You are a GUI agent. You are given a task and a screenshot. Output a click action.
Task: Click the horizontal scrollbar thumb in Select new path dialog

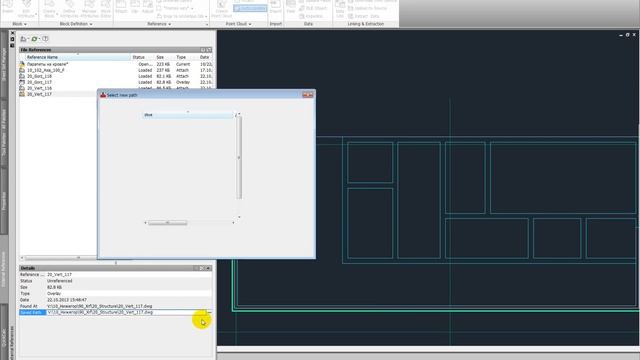point(168,223)
